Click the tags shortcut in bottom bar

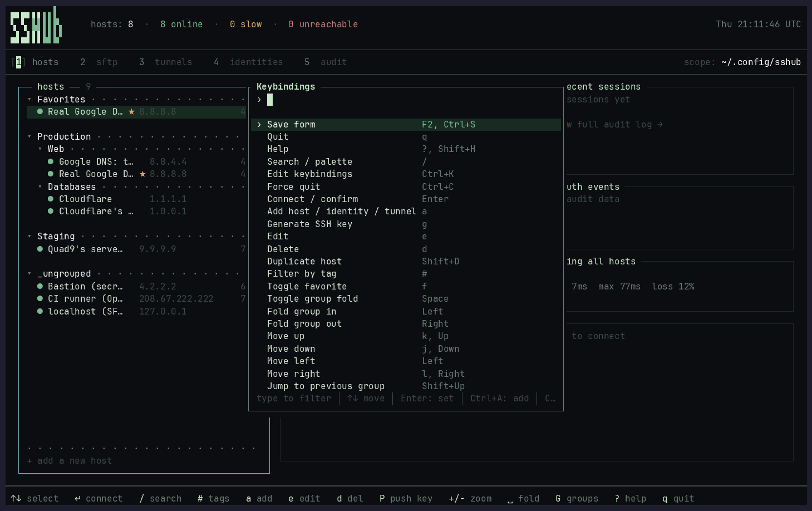[x=214, y=499]
